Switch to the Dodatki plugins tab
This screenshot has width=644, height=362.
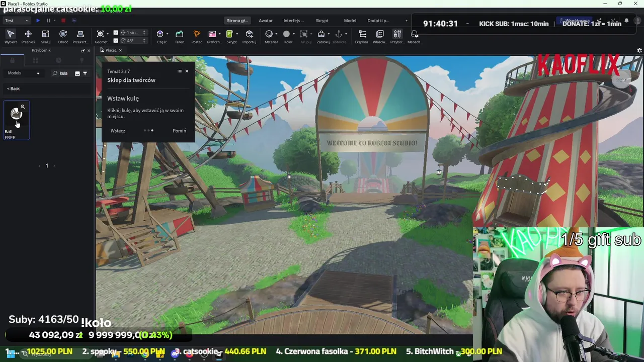378,21
